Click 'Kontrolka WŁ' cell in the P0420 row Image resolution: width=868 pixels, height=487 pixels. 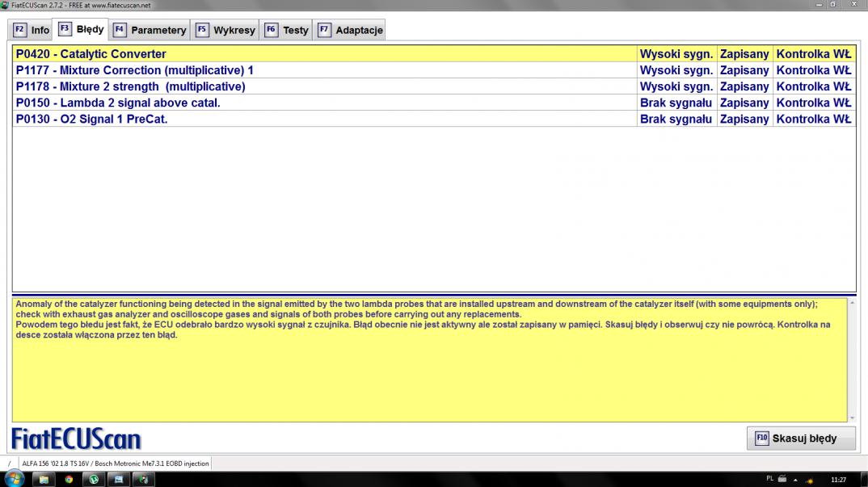[x=815, y=53]
